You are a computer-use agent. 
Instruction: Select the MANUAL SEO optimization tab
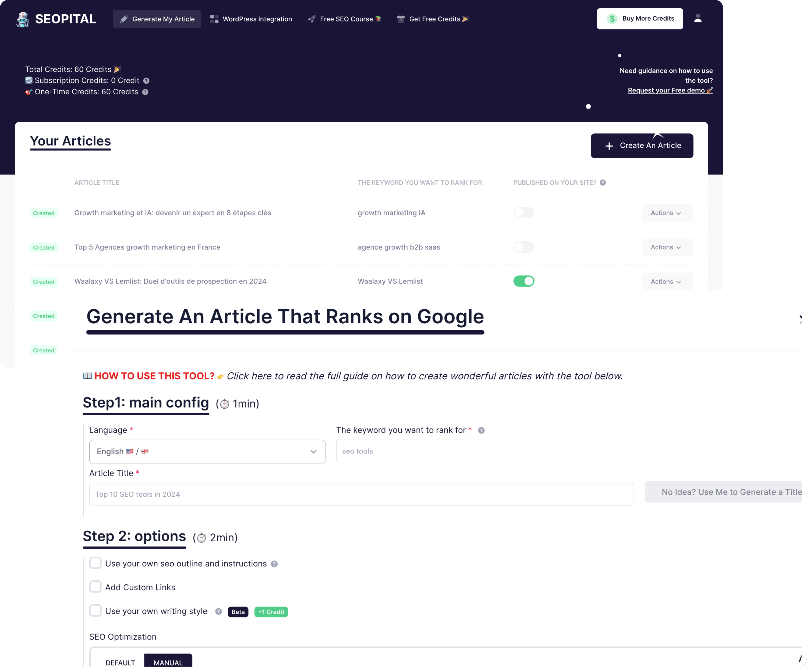(x=168, y=662)
